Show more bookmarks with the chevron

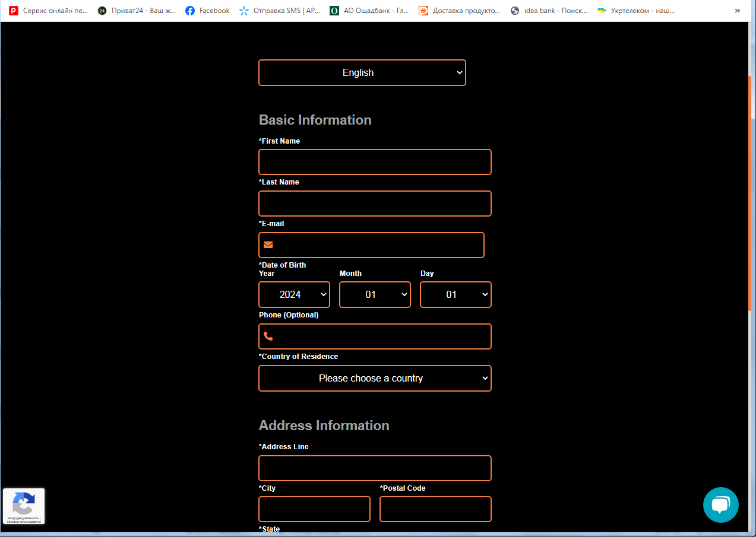[x=738, y=11]
